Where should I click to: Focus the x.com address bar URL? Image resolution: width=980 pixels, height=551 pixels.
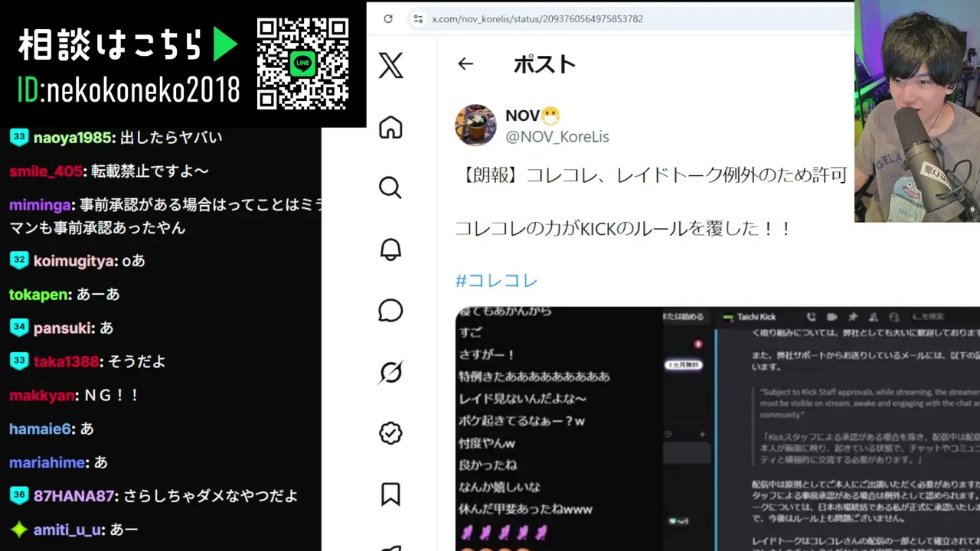(537, 18)
